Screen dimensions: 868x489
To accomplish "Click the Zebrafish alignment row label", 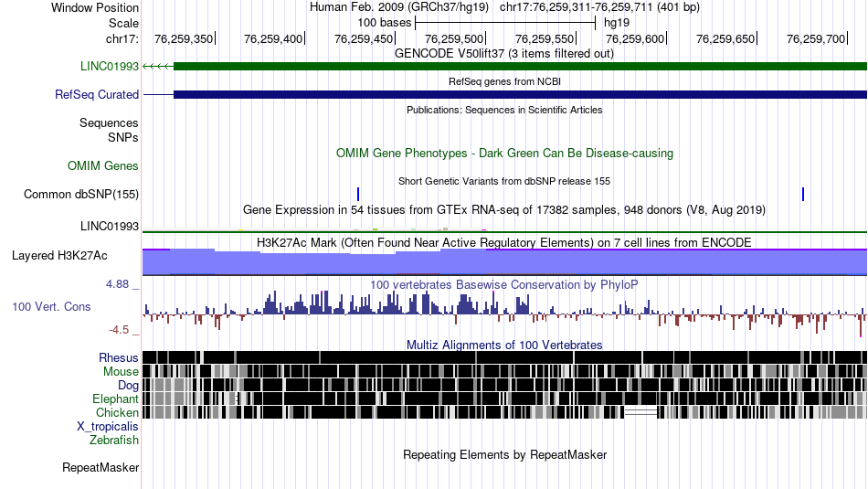I will [x=114, y=441].
